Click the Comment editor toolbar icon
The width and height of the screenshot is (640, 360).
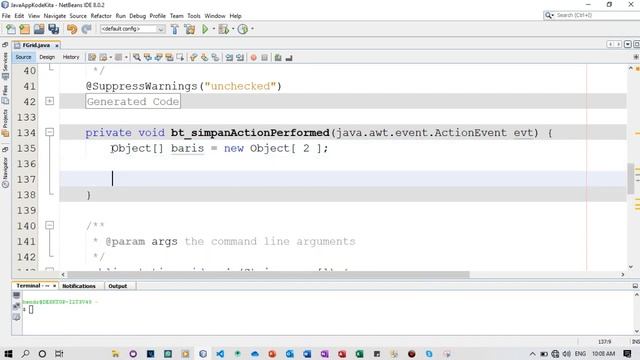click(278, 58)
